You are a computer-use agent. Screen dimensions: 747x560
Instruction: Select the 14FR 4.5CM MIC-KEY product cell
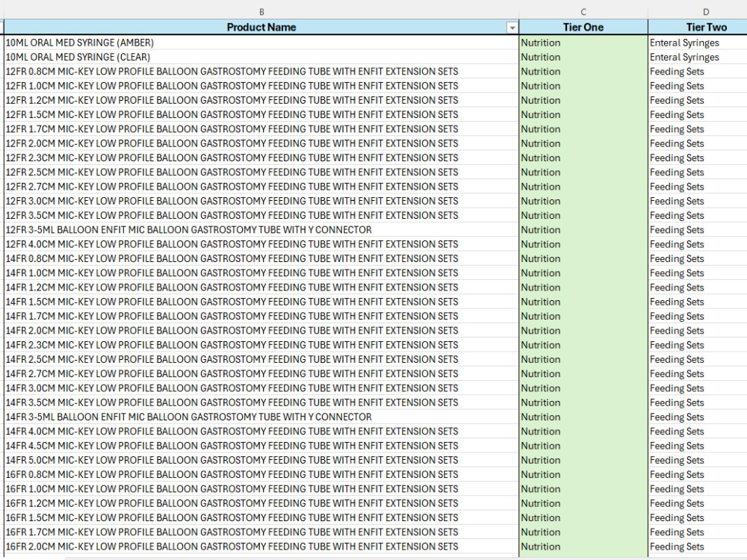[x=261, y=446]
